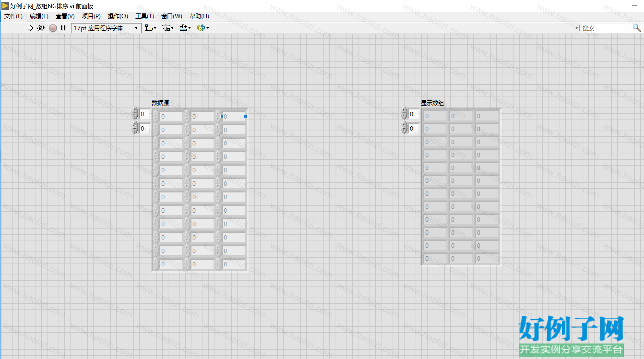The image size is (644, 359).
Task: Open the 窗口(W) menu
Action: [x=172, y=16]
